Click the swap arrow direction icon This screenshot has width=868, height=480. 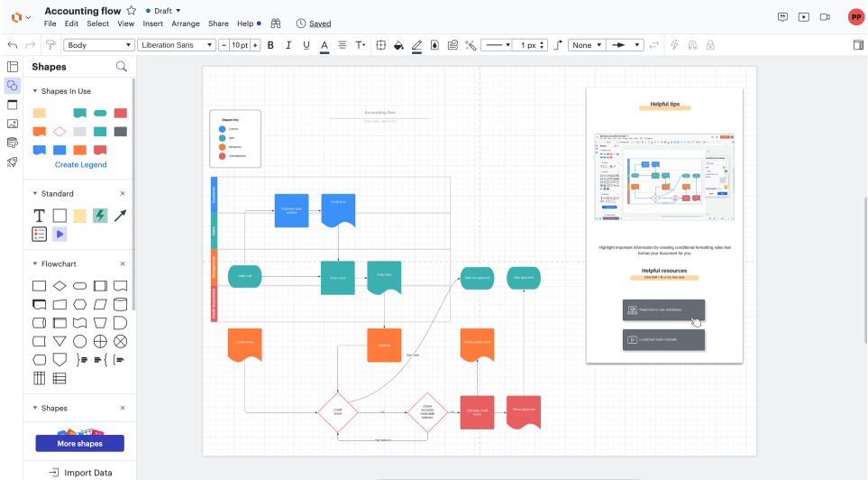[x=654, y=45]
